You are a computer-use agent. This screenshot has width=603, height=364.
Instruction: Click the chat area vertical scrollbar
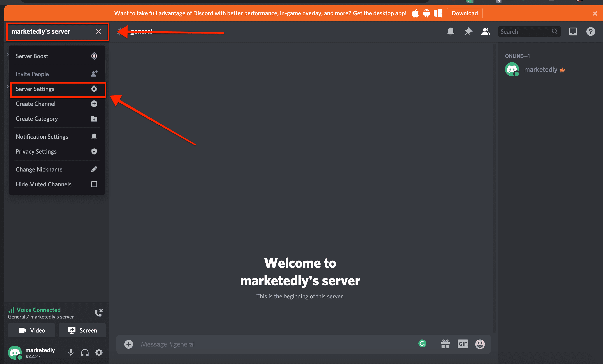pyautogui.click(x=494, y=188)
